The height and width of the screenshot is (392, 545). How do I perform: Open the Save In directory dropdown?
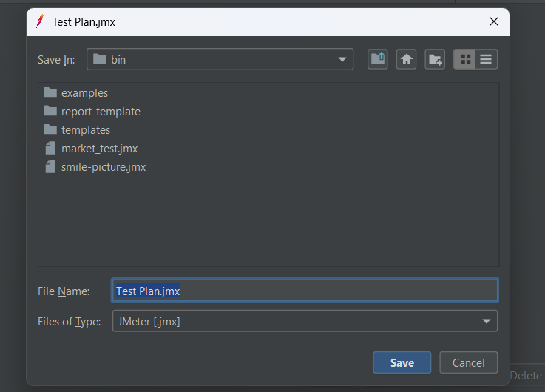[220, 60]
